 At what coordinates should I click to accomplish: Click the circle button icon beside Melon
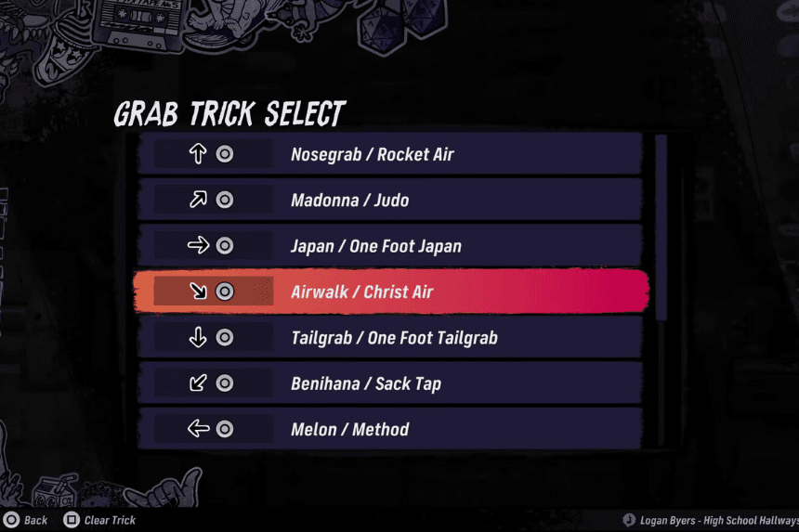225,429
